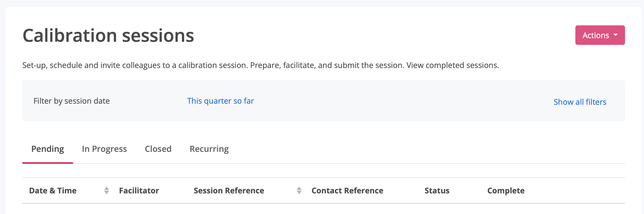This screenshot has height=214, width=644.
Task: Click the Contact Reference column header
Action: (347, 191)
